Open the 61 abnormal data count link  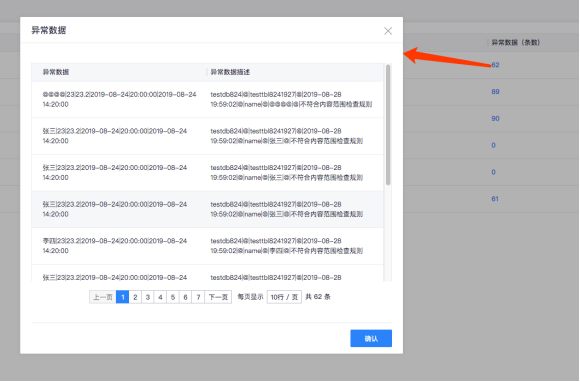pyautogui.click(x=495, y=199)
